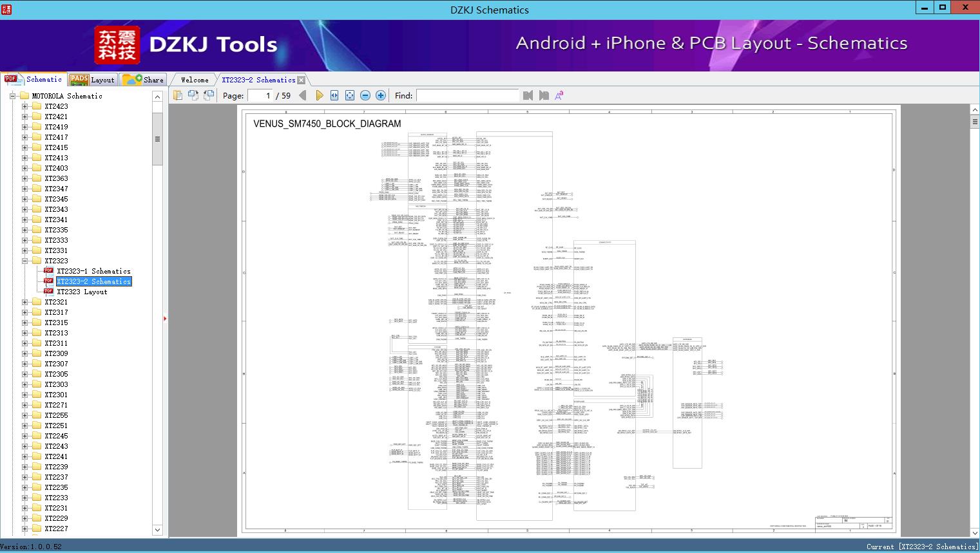Click the zoom in plus icon
Screen dimensions: 980x553
point(381,95)
